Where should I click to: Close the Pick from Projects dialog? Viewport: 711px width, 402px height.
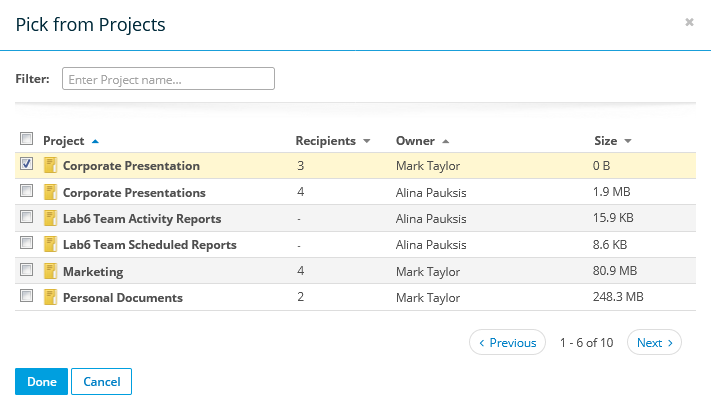coord(689,22)
